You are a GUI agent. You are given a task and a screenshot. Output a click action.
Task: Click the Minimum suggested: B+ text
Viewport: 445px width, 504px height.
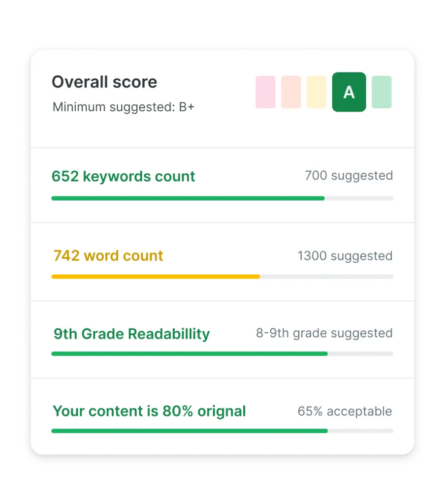(x=124, y=107)
